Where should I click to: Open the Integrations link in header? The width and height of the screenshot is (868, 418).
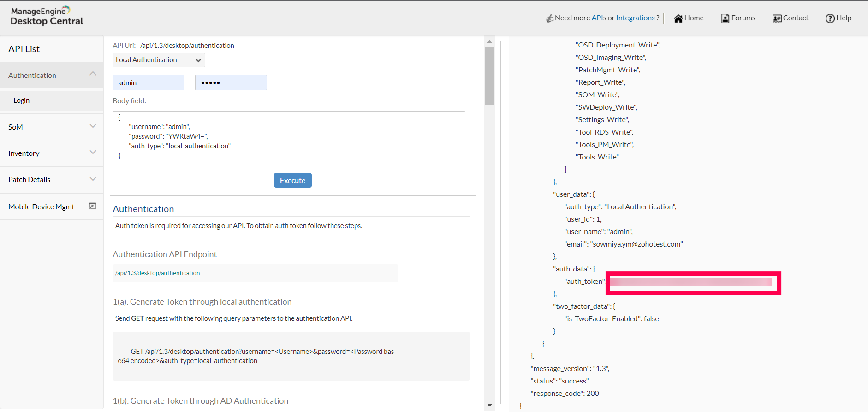(x=636, y=18)
